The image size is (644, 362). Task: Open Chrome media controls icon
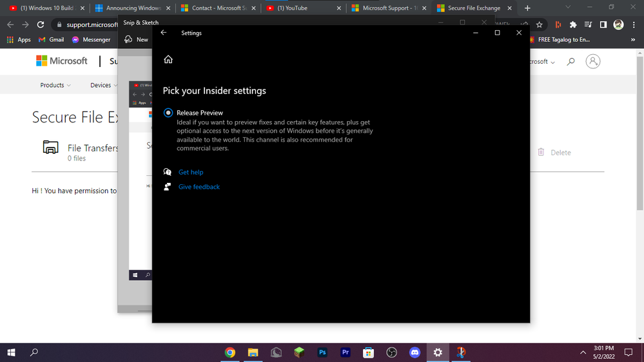588,24
